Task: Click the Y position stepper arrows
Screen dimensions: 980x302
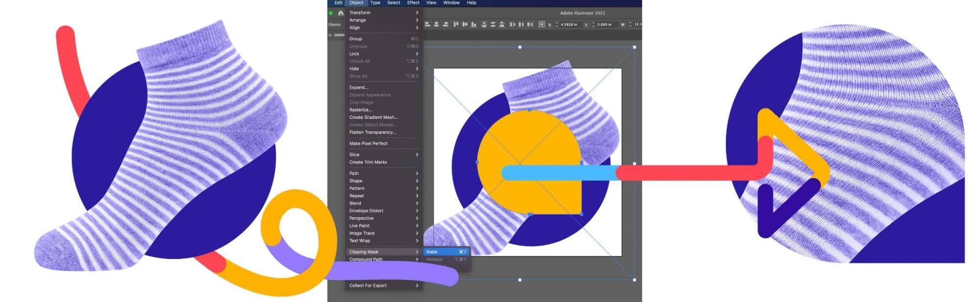Action: point(593,24)
